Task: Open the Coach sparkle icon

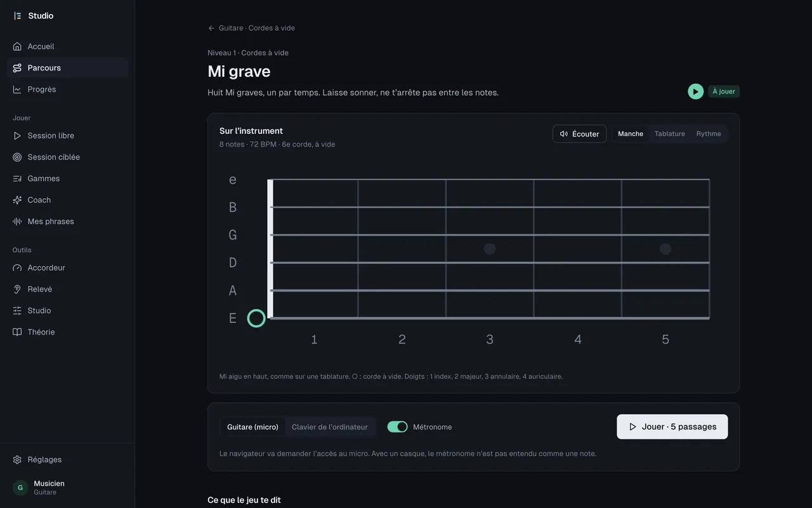Action: tap(17, 200)
